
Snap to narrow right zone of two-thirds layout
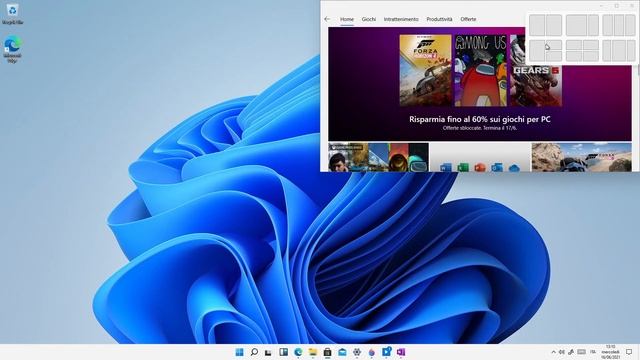[593, 25]
